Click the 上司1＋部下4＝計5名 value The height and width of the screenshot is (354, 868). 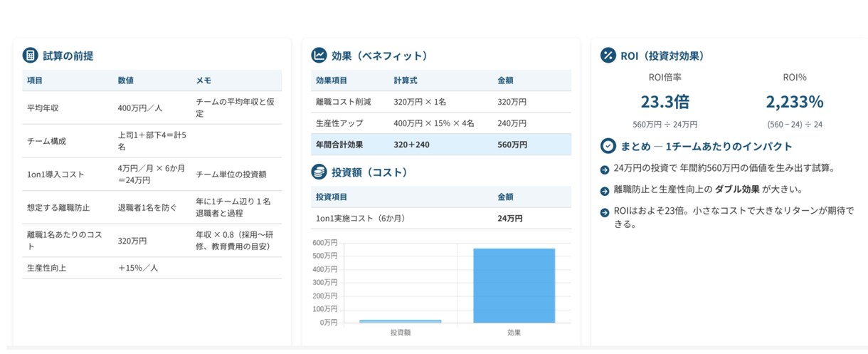152,140
